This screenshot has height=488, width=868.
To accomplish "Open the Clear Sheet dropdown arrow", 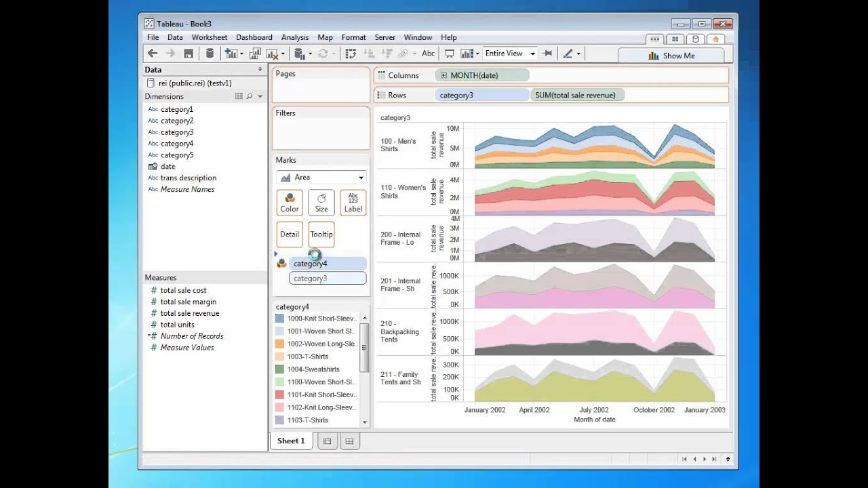I will pyautogui.click(x=283, y=54).
